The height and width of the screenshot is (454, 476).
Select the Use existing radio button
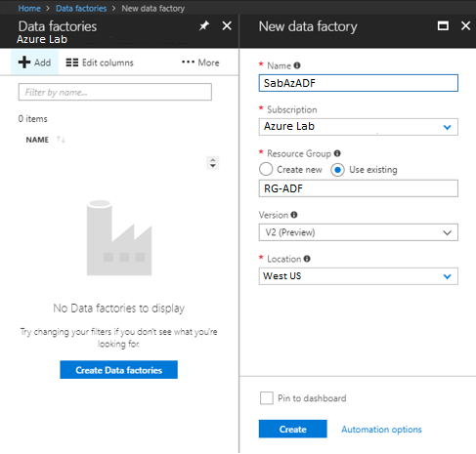pyautogui.click(x=337, y=170)
